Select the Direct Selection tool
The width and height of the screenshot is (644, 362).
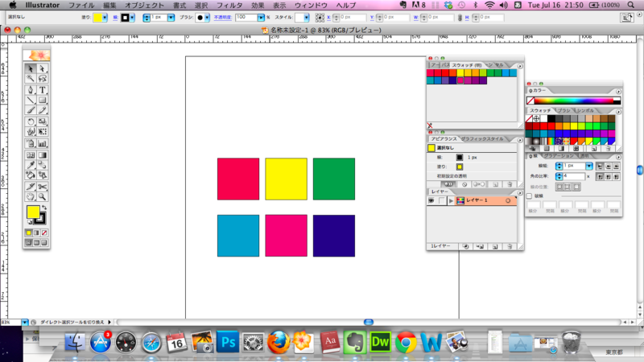click(43, 68)
